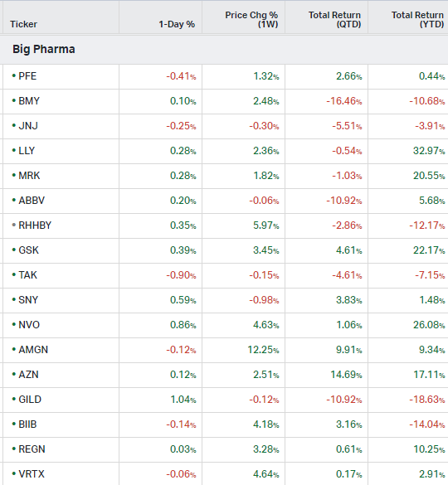The height and width of the screenshot is (485, 448).
Task: Open the AMGN ticker link
Action: pos(33,350)
